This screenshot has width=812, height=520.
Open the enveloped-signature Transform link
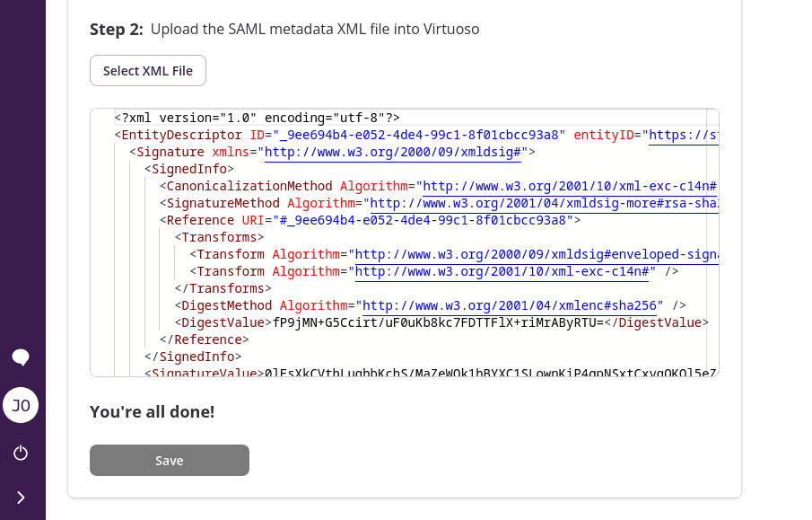click(537, 254)
